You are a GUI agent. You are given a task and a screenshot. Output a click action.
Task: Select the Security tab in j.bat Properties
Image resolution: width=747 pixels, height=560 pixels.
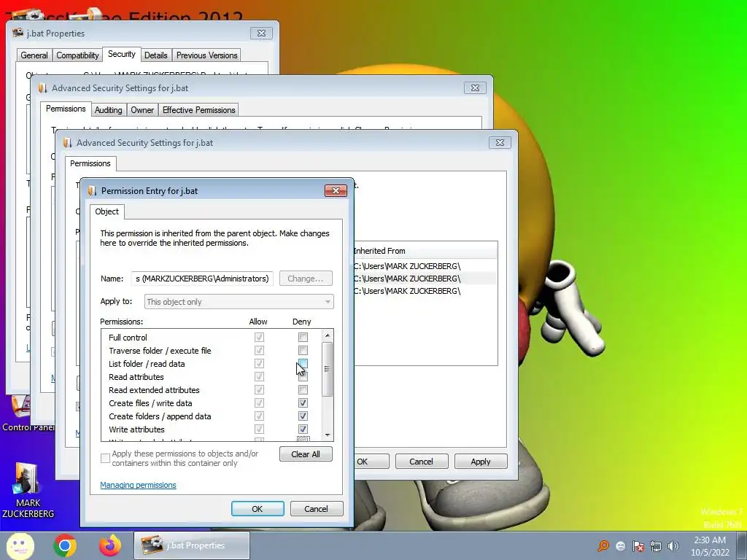tap(122, 54)
